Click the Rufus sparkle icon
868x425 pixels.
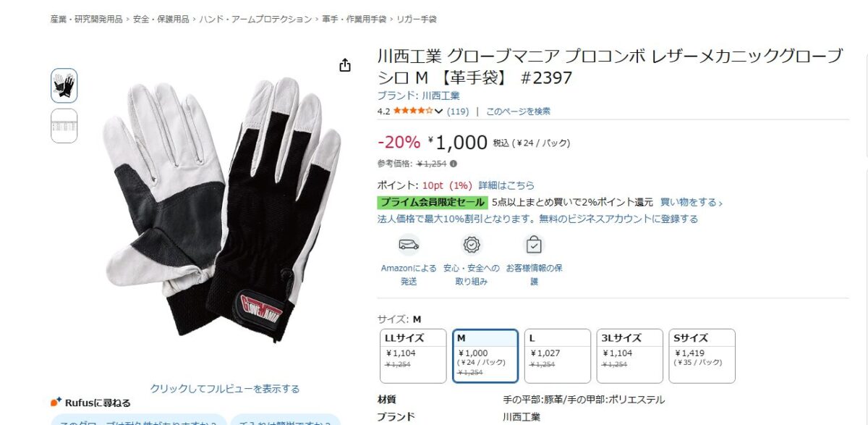[x=56, y=402]
